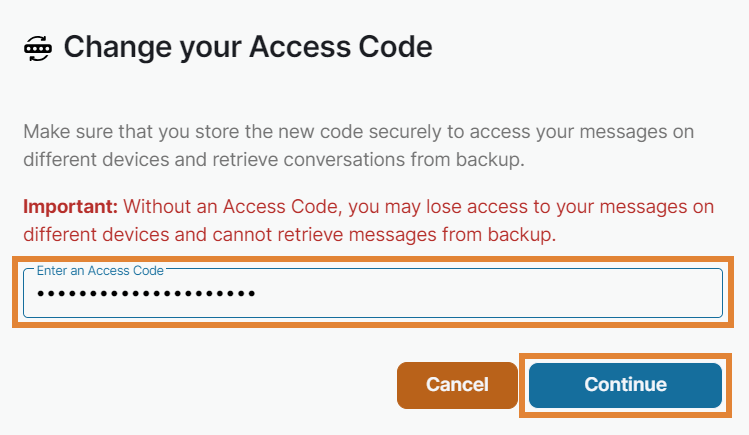Click the red 'Without an Access Code' warning
The image size is (749, 435).
tap(240, 207)
